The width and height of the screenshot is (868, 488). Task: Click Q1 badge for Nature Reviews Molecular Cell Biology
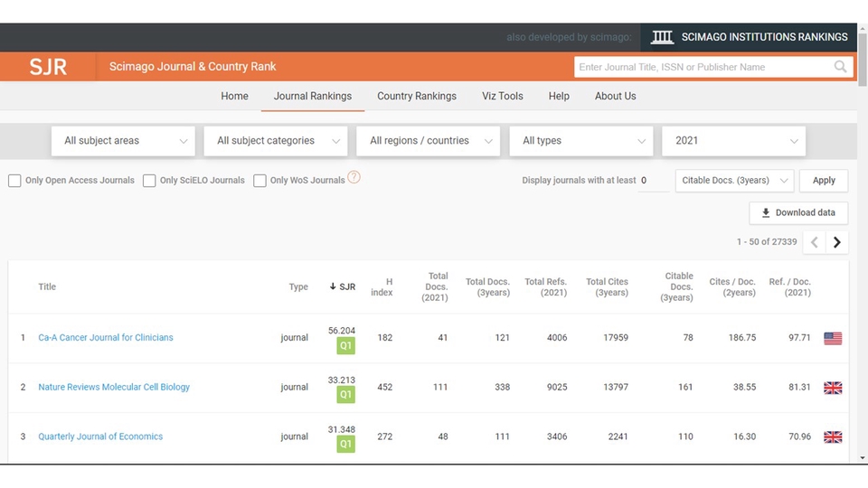[x=345, y=395]
